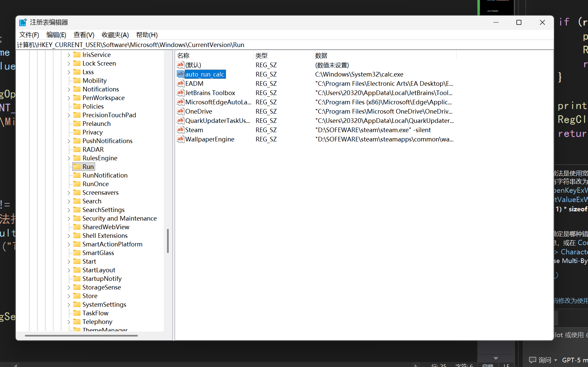Expand the PenWorkspace tree node
The image size is (588, 367).
pyautogui.click(x=69, y=98)
